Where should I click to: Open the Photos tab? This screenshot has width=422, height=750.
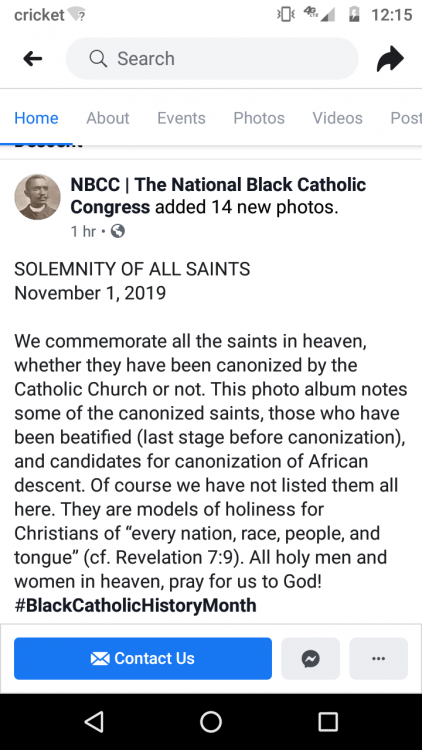click(x=259, y=118)
